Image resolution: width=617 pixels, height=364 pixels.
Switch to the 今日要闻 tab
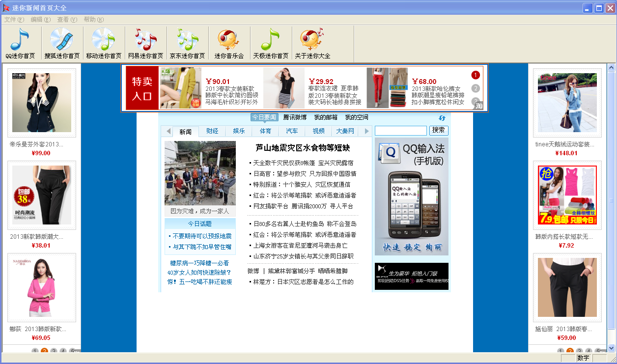tap(264, 117)
